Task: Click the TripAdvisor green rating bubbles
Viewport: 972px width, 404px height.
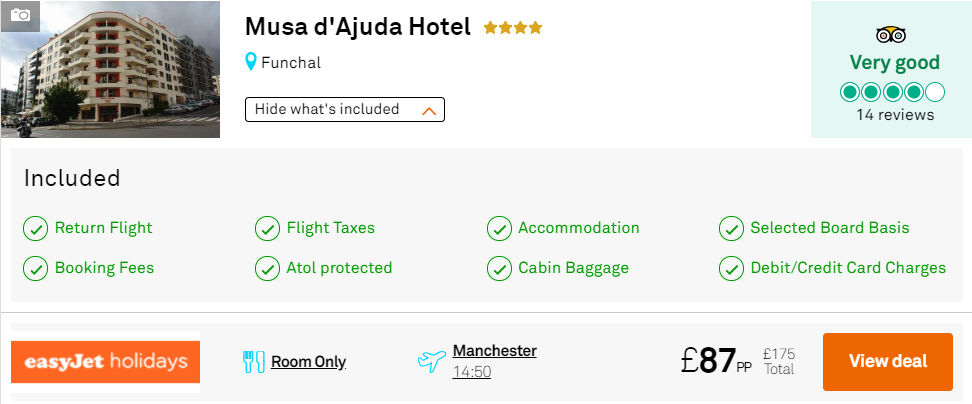Action: coord(892,92)
